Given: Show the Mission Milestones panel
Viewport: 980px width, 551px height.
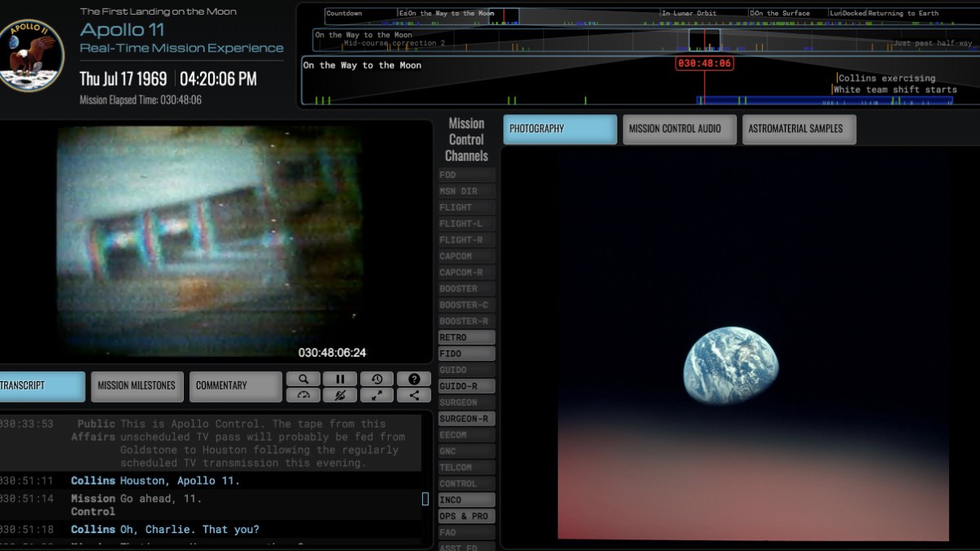Looking at the screenshot, I should [x=136, y=386].
